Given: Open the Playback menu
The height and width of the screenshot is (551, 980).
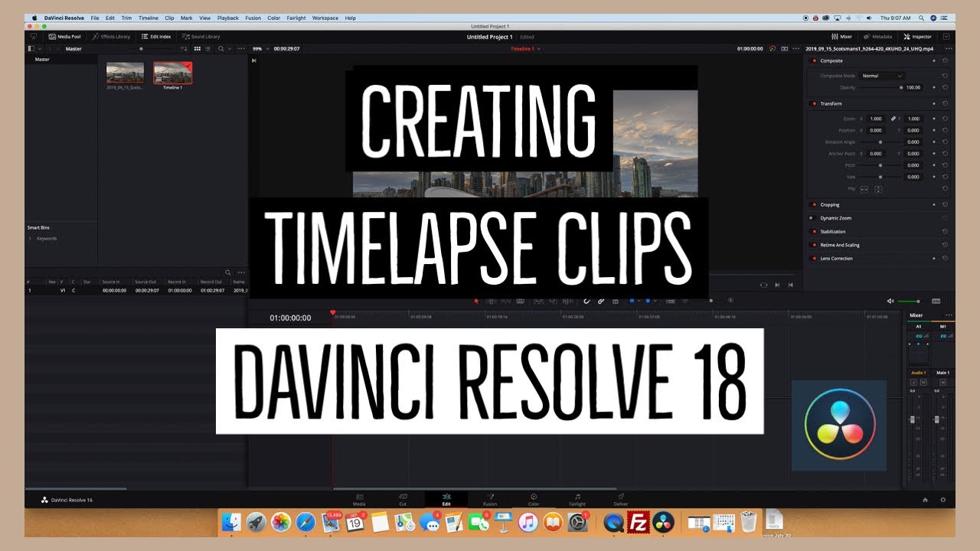Looking at the screenshot, I should pos(228,18).
